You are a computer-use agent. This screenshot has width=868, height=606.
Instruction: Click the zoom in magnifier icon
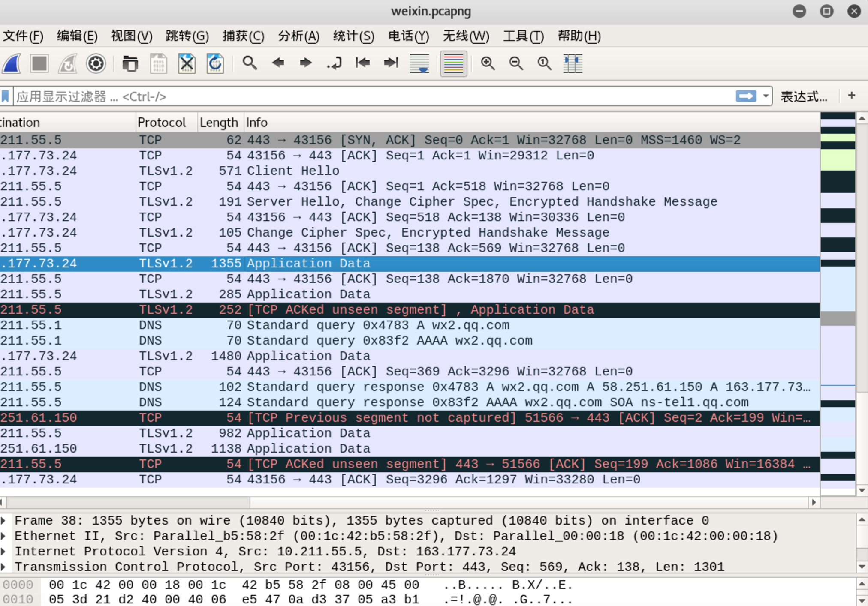488,63
